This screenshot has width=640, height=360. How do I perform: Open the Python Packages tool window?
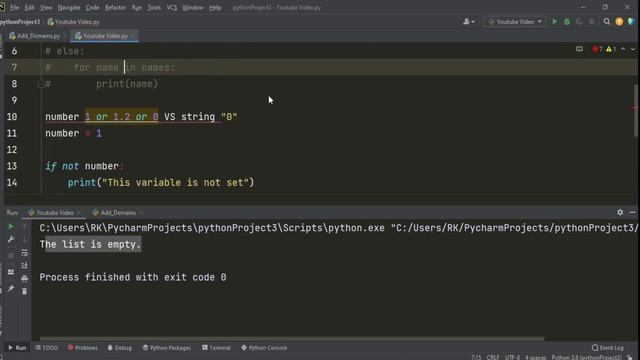167,348
